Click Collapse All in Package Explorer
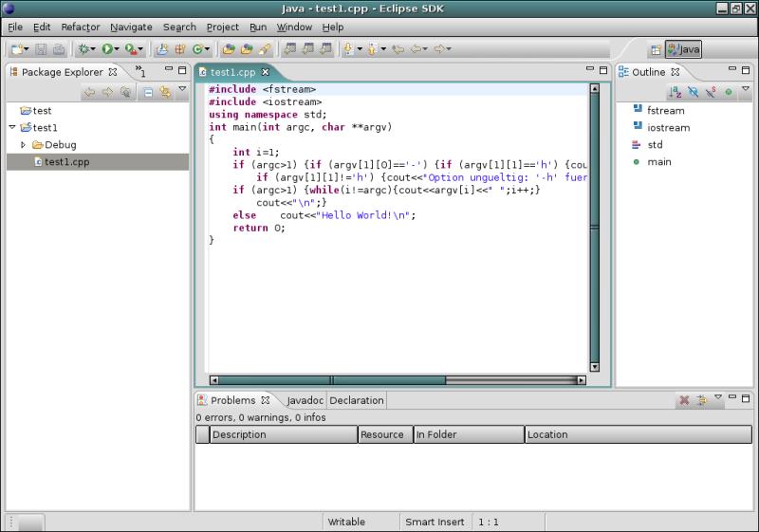 [x=148, y=92]
